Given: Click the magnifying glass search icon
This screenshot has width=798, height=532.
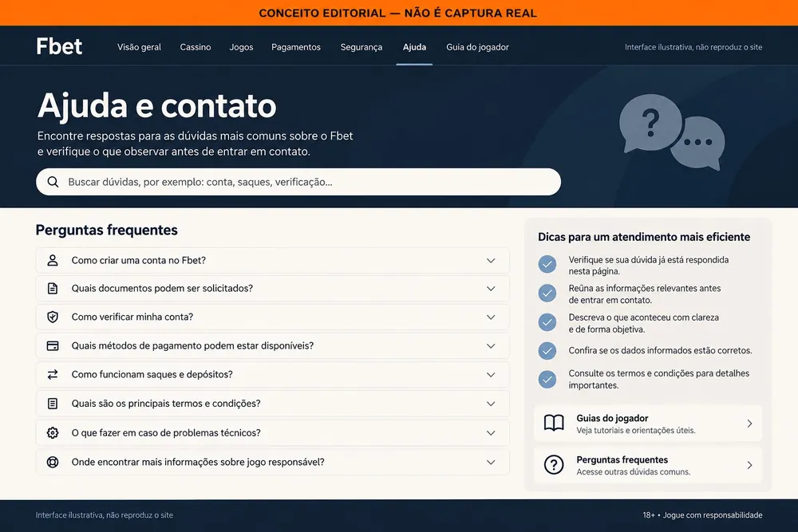Looking at the screenshot, I should 53,182.
